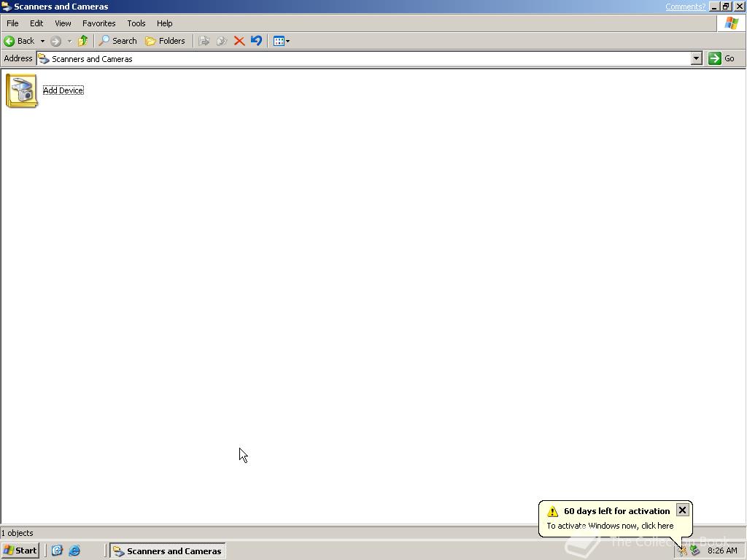The width and height of the screenshot is (747, 560).
Task: Click the yellow warning icon in the balloon
Action: [553, 511]
